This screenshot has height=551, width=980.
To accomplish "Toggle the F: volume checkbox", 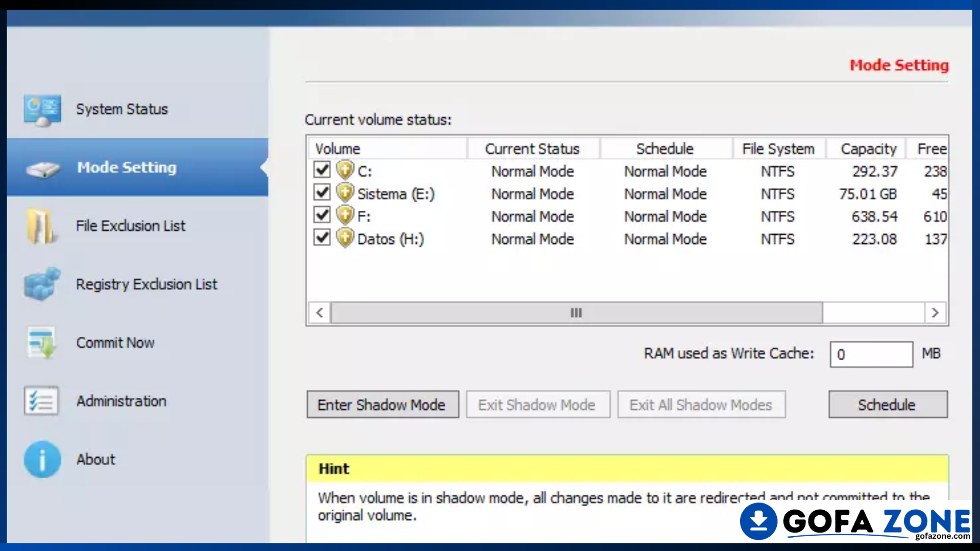I will click(322, 215).
